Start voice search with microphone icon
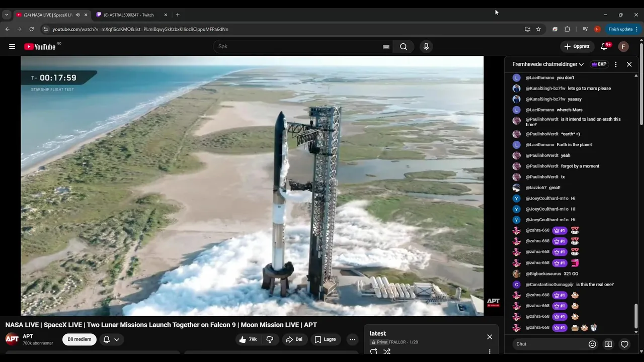The image size is (644, 362). coord(426,47)
